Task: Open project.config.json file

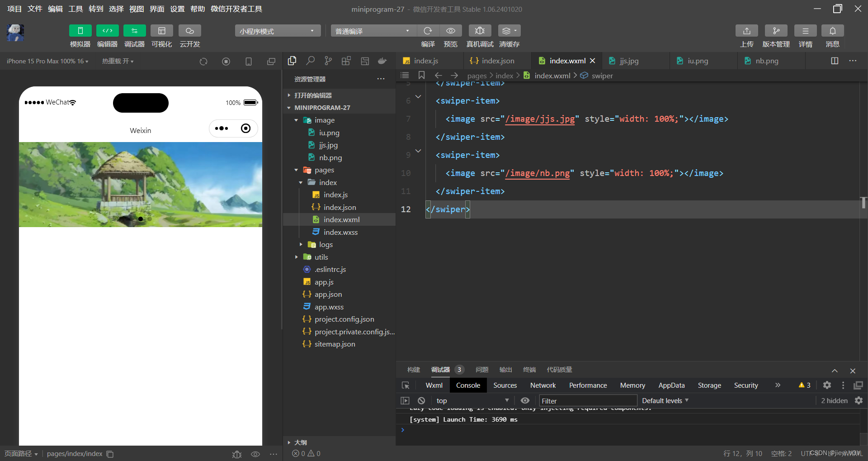Action: pyautogui.click(x=344, y=319)
